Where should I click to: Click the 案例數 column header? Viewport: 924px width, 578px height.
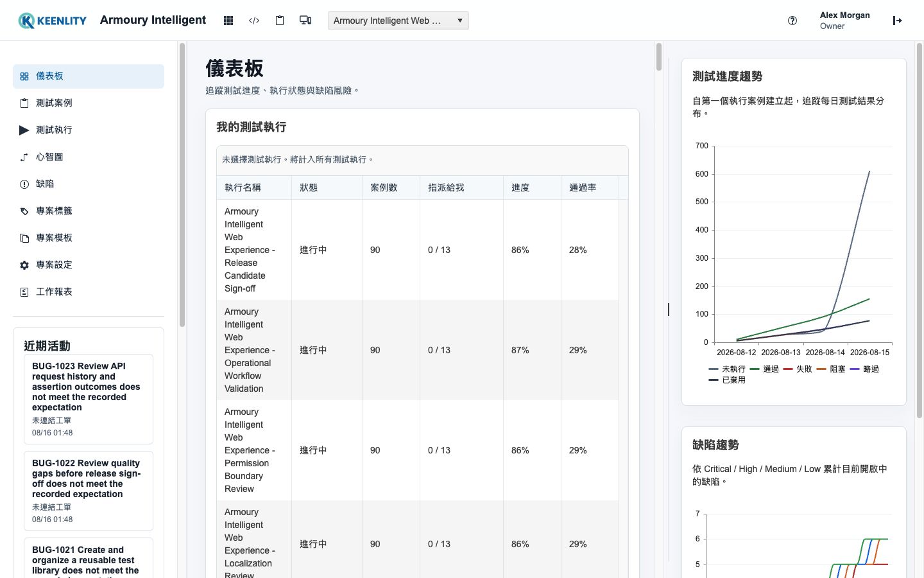[x=391, y=188]
